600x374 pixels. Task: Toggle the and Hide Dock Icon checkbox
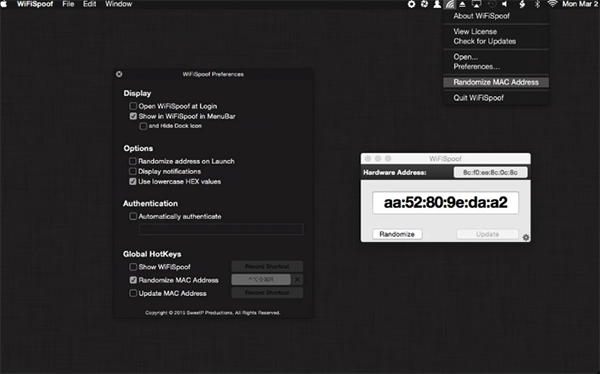[143, 126]
